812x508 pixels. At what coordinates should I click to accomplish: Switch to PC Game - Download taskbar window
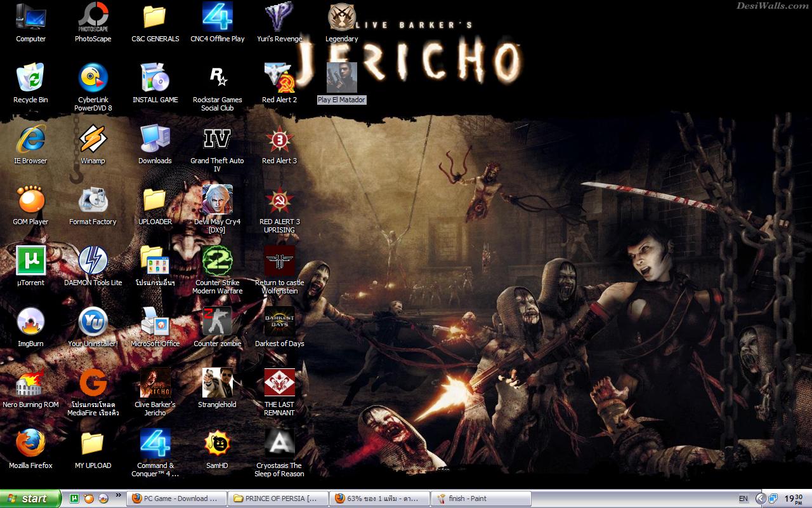(x=177, y=498)
